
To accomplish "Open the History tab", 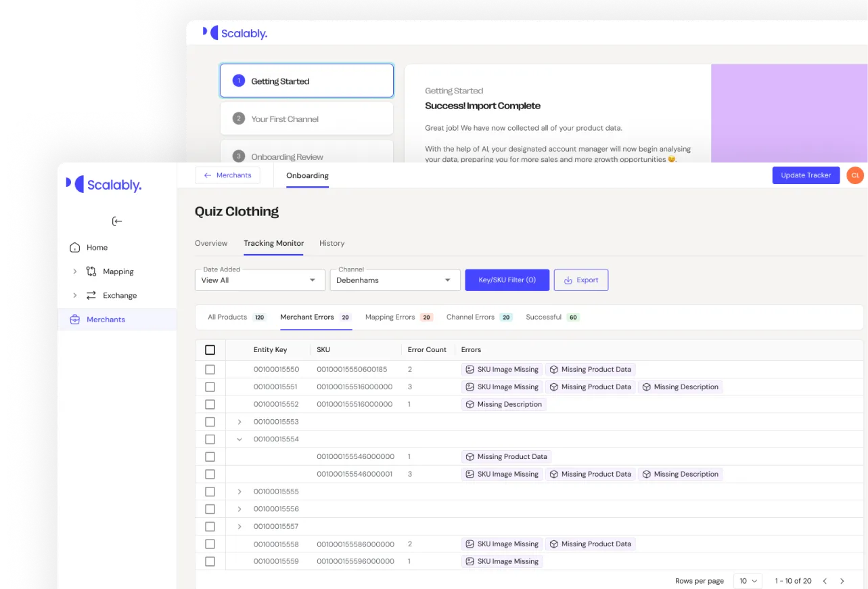I will [332, 243].
